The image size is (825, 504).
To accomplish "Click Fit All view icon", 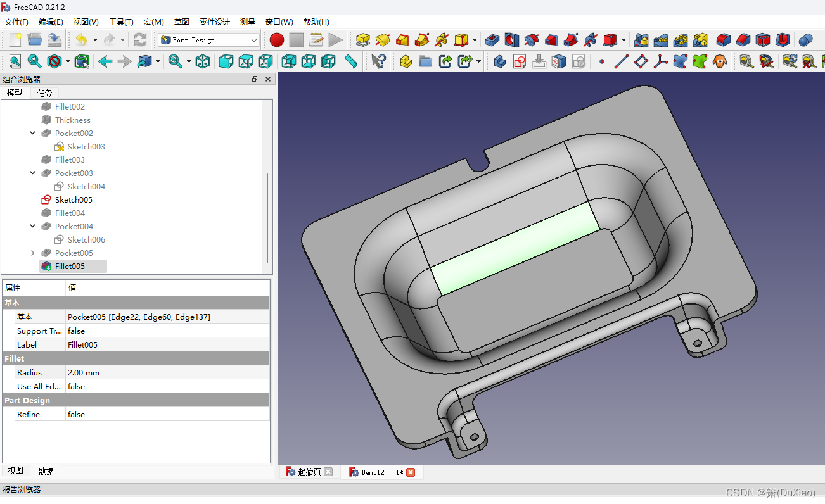I will click(15, 61).
